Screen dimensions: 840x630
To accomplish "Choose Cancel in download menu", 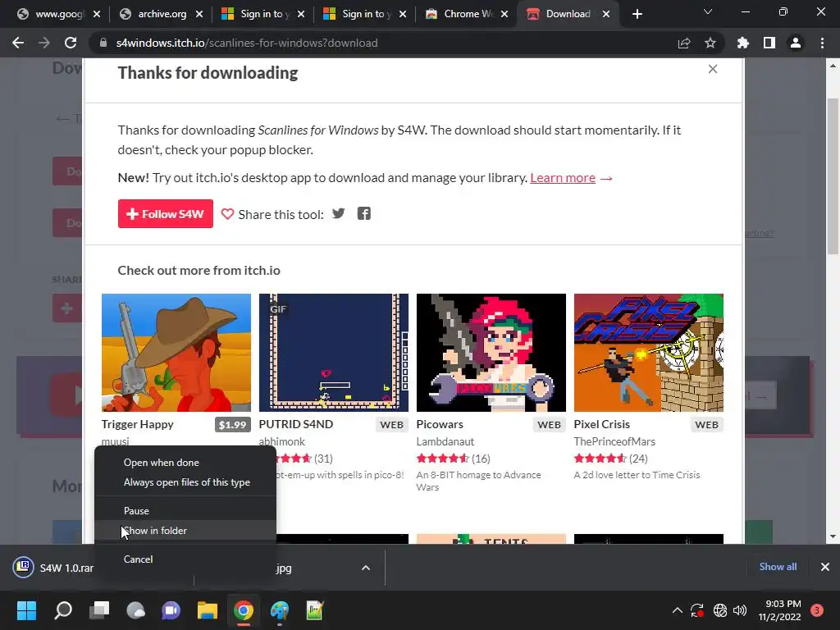I will click(185, 559).
